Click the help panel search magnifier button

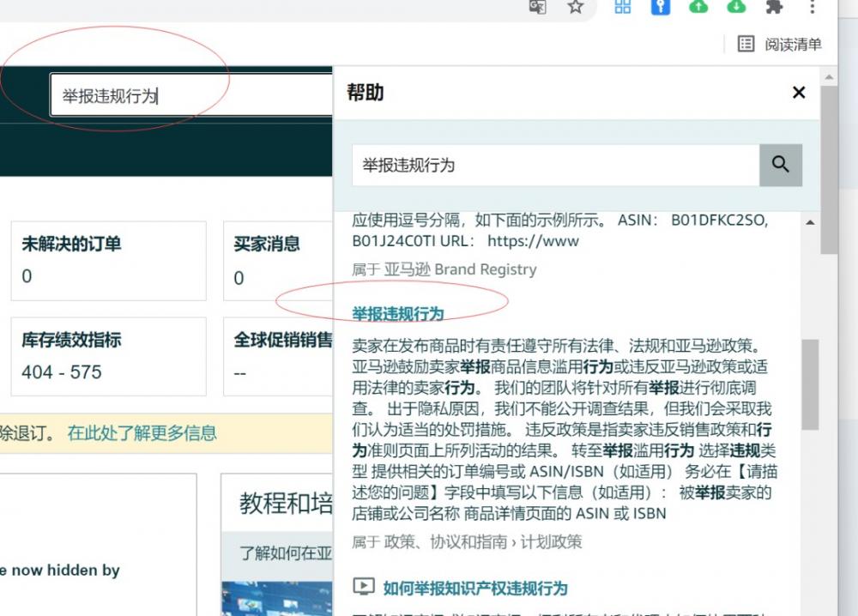pos(780,165)
